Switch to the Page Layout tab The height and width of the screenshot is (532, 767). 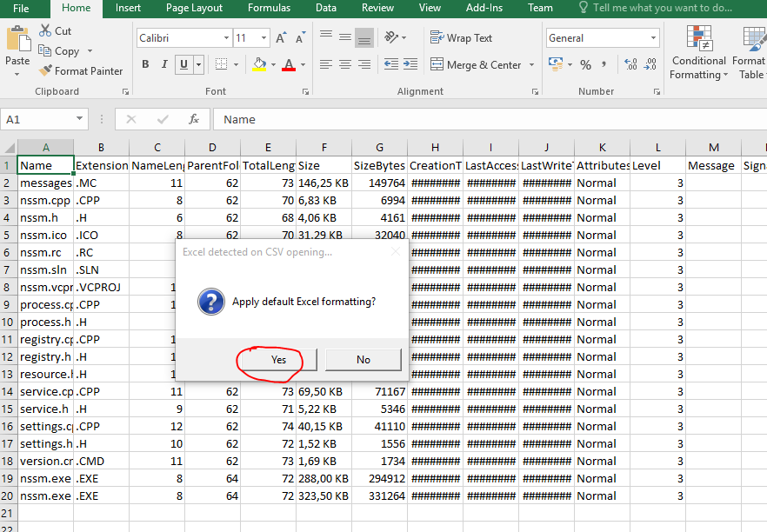coord(194,8)
